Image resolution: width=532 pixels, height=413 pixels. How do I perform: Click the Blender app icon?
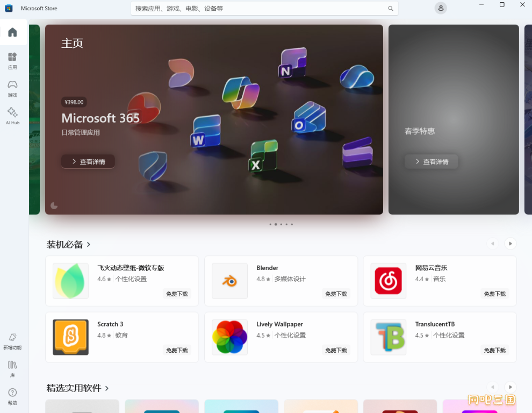(x=229, y=281)
